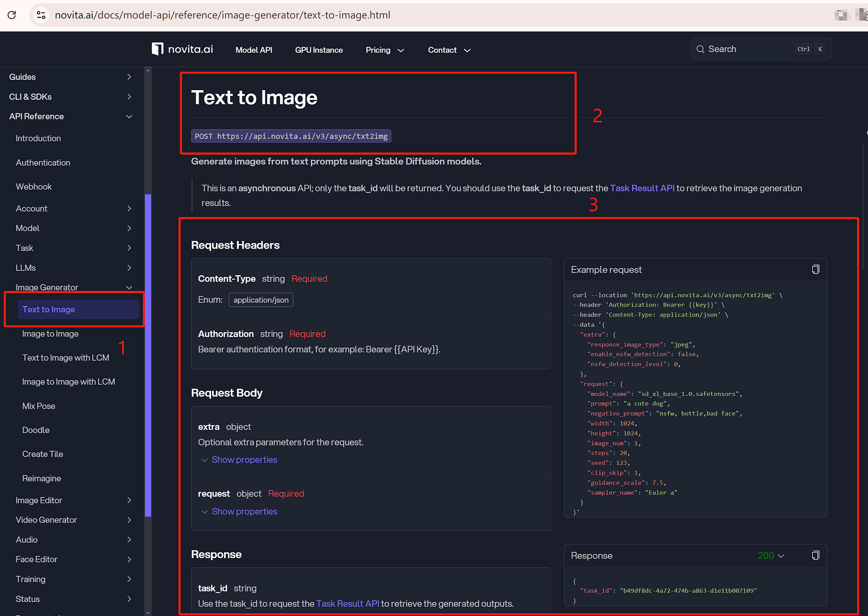Click the sidebar vertical scrollbar thumb
This screenshot has width=868, height=616.
pyautogui.click(x=148, y=355)
